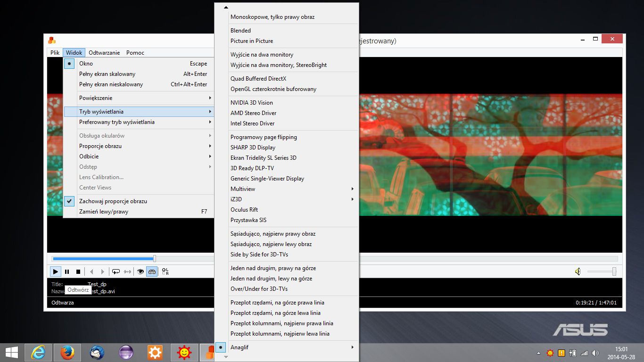Select Okno windowed mode radio option
Image resolution: width=644 pixels, height=362 pixels.
[x=139, y=64]
